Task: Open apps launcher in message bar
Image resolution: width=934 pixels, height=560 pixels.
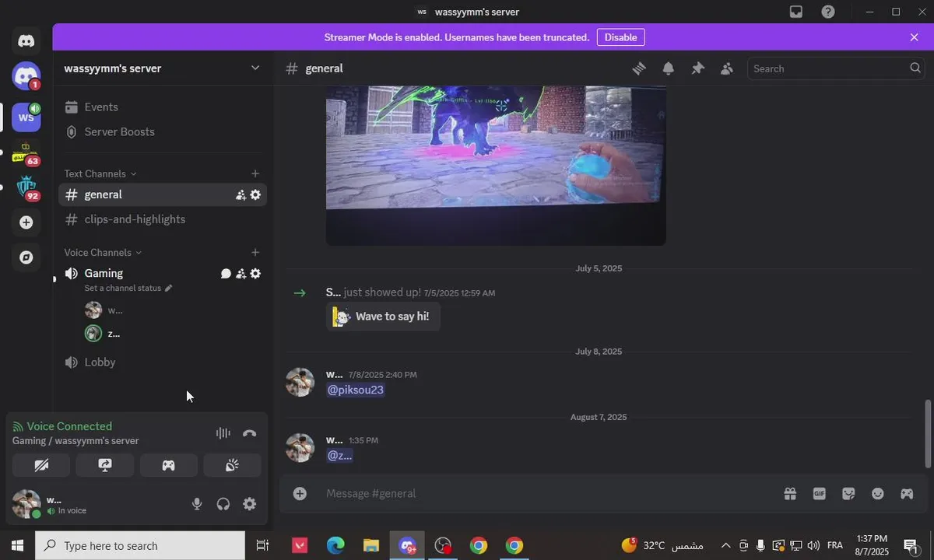Action: click(907, 493)
